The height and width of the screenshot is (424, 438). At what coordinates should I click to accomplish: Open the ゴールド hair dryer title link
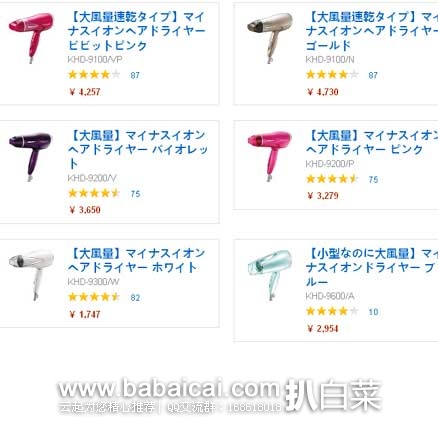point(372,31)
